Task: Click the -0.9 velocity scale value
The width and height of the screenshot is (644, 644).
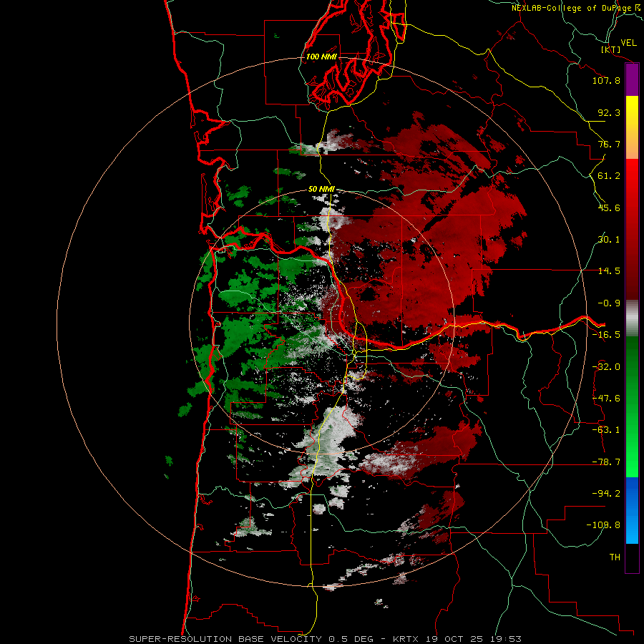Action: [x=609, y=303]
